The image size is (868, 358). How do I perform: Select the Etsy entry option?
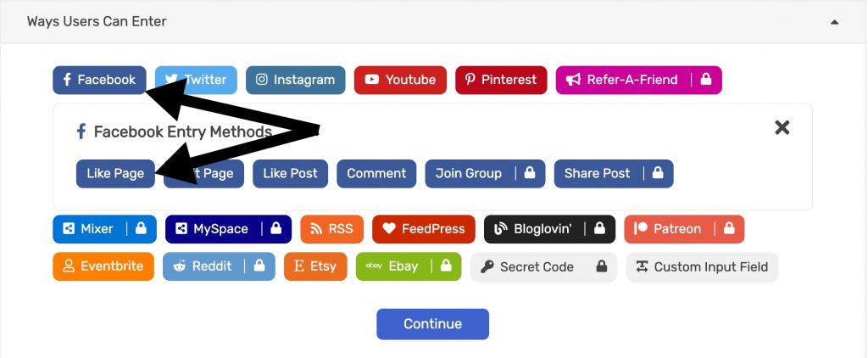[x=315, y=266]
